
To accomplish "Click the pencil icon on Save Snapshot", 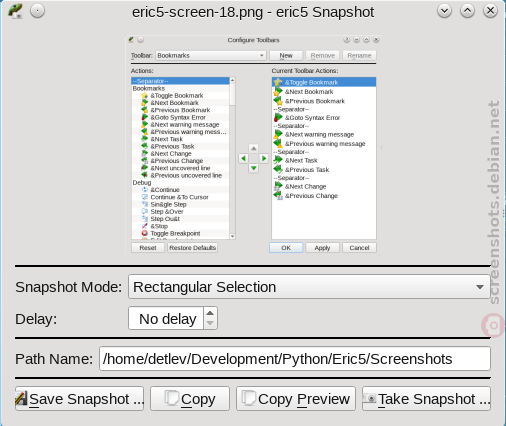I will (x=21, y=398).
